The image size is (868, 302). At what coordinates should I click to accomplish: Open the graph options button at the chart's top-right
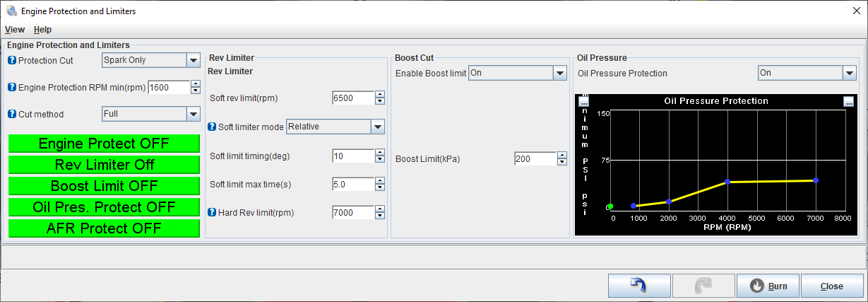click(848, 102)
